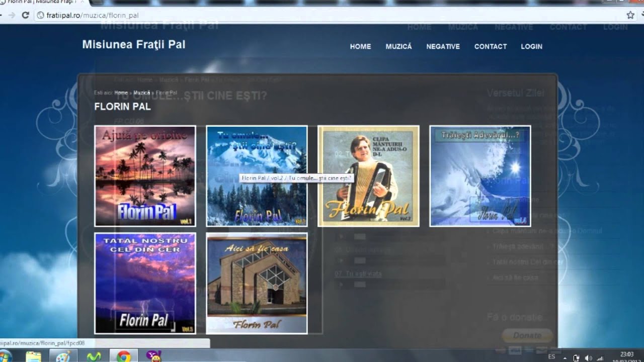Go to HOME in the site menu

360,46
